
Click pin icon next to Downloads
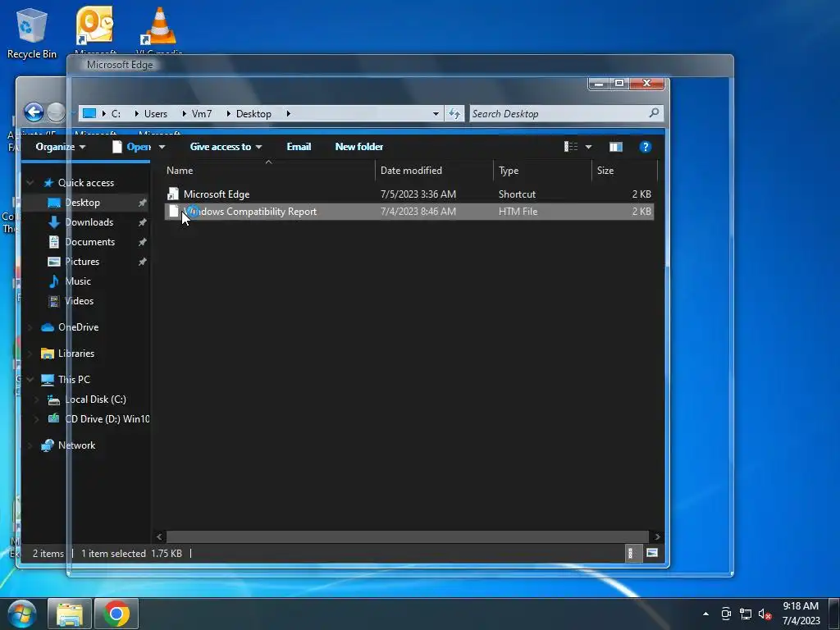point(142,222)
